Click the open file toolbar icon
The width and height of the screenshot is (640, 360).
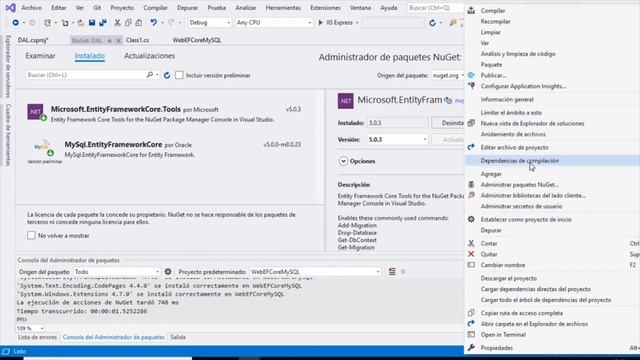click(81, 23)
